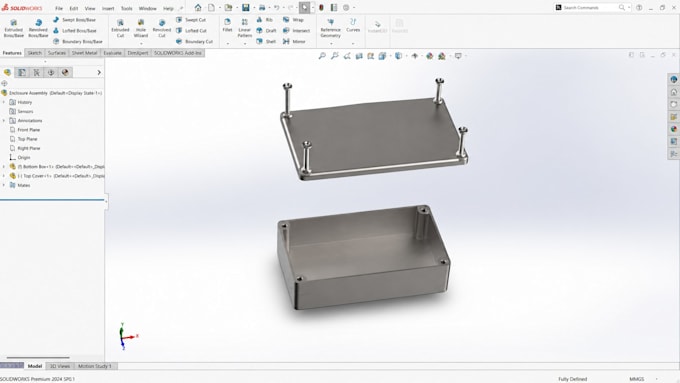Screen dimensions: 680x383
Task: Open the PropertyManager tab in left panel
Action: 22,72
